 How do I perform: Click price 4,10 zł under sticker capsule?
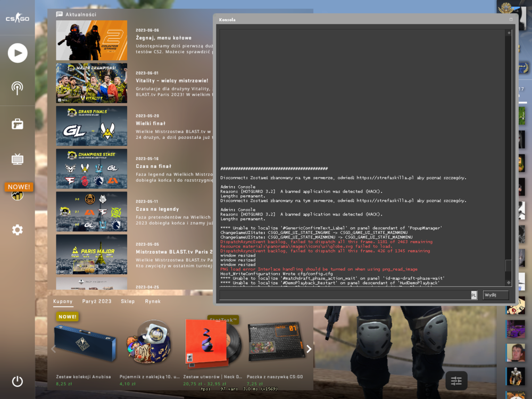click(128, 384)
